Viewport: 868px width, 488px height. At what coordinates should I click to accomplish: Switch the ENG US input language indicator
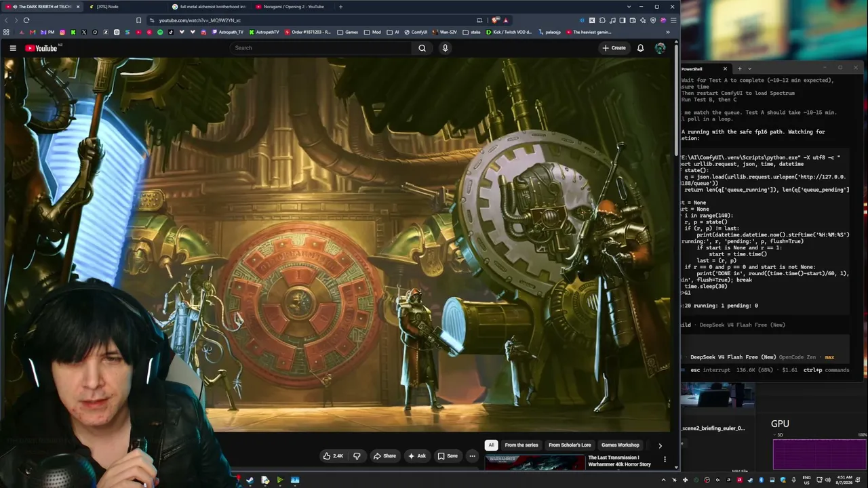[806, 481]
